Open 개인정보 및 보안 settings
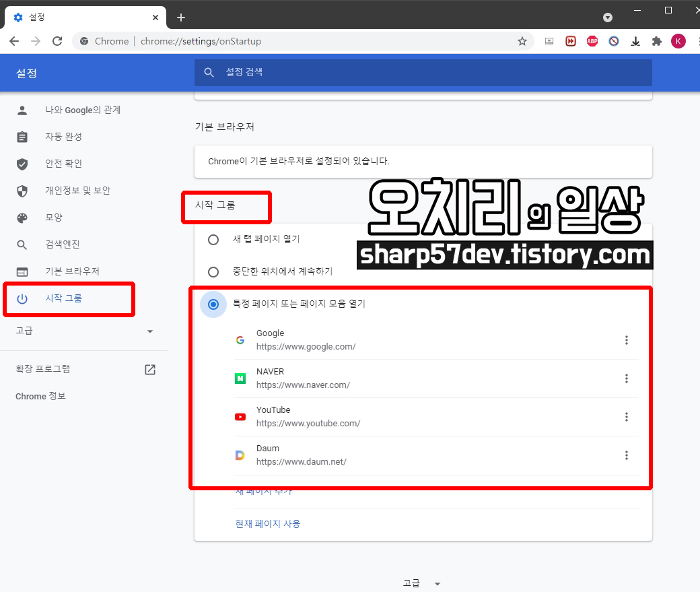The width and height of the screenshot is (700, 592). pyautogui.click(x=77, y=191)
